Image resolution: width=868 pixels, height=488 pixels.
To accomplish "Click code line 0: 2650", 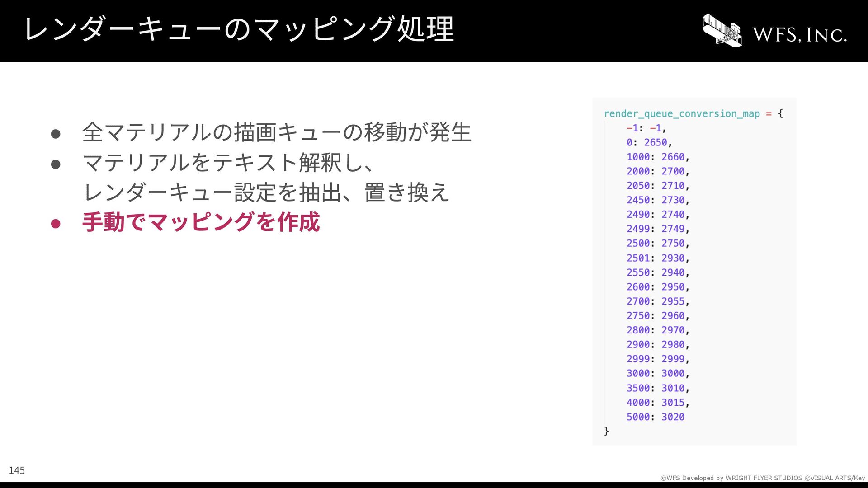I will [x=649, y=143].
